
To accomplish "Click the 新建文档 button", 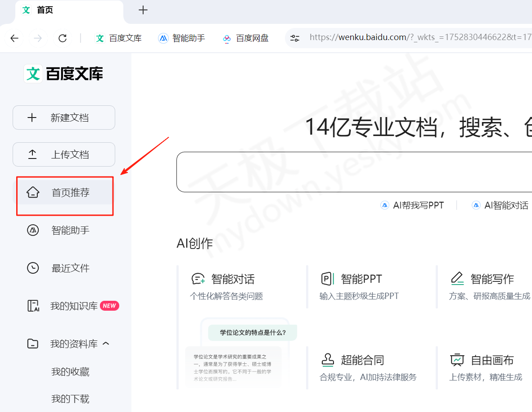I will 64,118.
